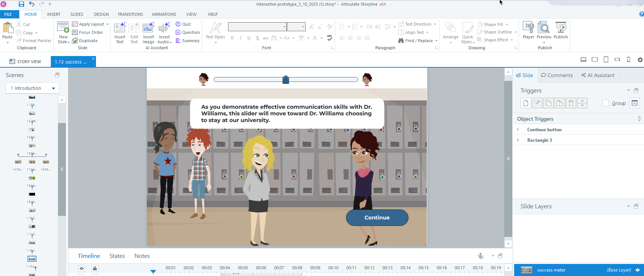Click the timeline playhead marker
The width and height of the screenshot is (644, 276).
tap(153, 271)
